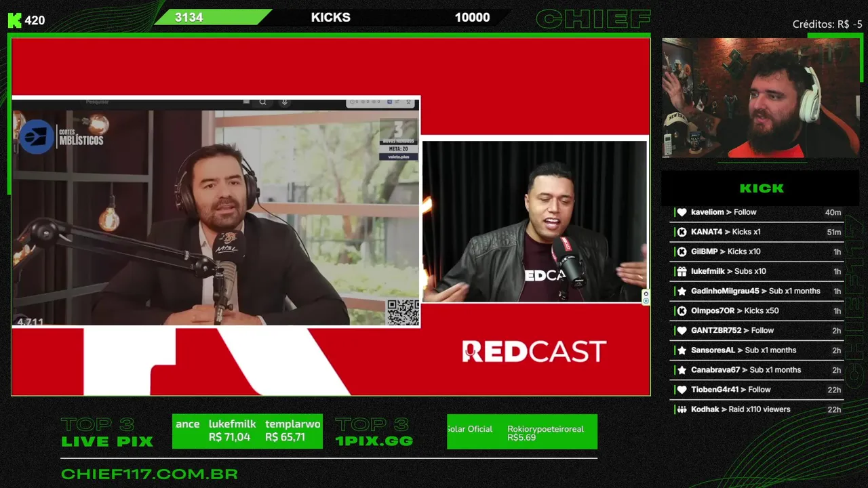Click templarwo R$ 65,71 donor entry
The image size is (868, 488).
click(x=292, y=430)
